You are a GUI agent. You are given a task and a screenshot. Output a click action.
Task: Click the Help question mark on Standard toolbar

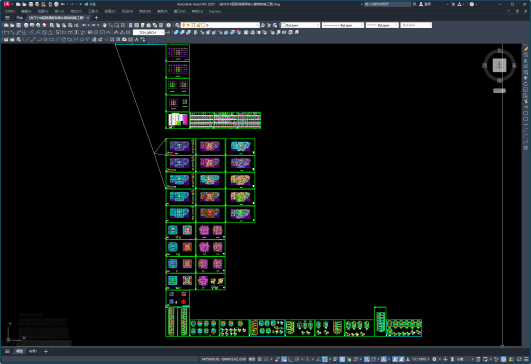(x=168, y=25)
